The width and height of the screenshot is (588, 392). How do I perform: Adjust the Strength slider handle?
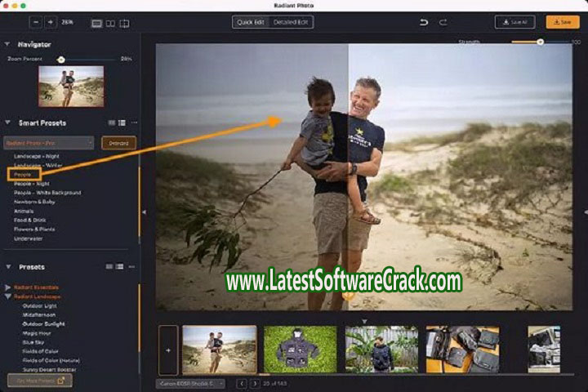540,42
